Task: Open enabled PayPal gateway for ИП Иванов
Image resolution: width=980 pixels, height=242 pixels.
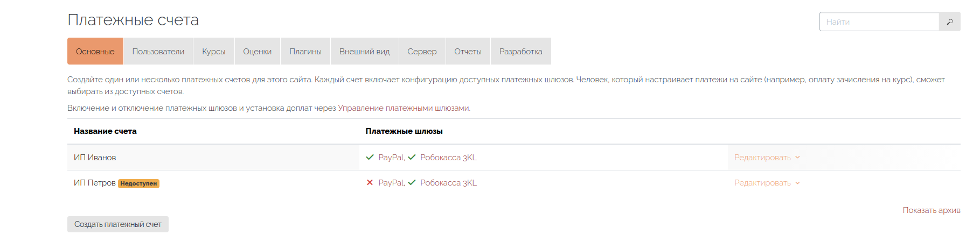Action: (391, 158)
